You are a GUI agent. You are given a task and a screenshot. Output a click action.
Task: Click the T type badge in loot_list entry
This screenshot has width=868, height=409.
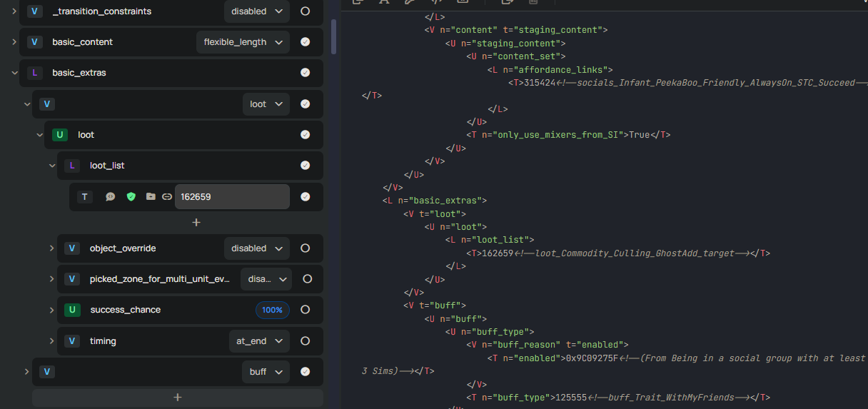pos(85,197)
